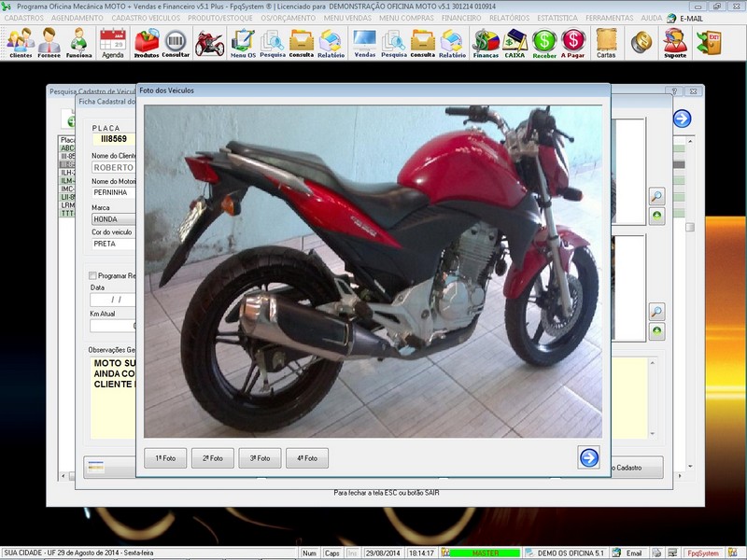The height and width of the screenshot is (560, 747).
Task: Click the gold coins toolbar icon
Action: coord(641,42)
